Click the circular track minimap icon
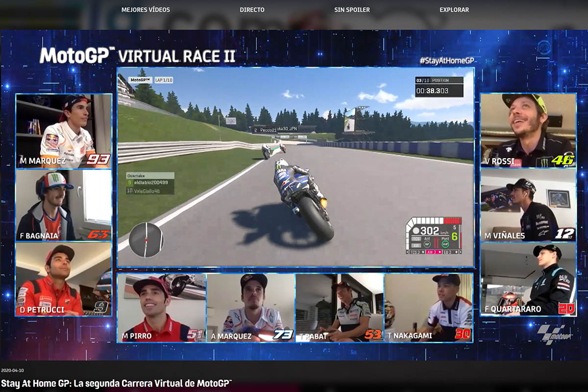The image size is (588, 392). tap(146, 240)
